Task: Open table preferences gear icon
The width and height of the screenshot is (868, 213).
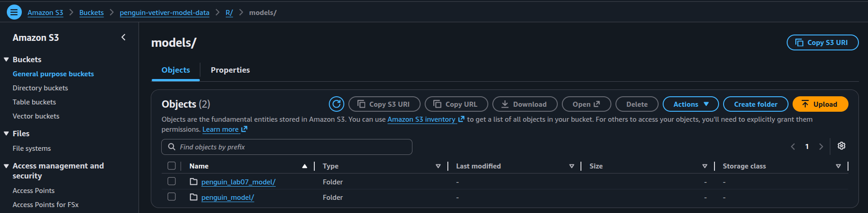Action: point(841,146)
